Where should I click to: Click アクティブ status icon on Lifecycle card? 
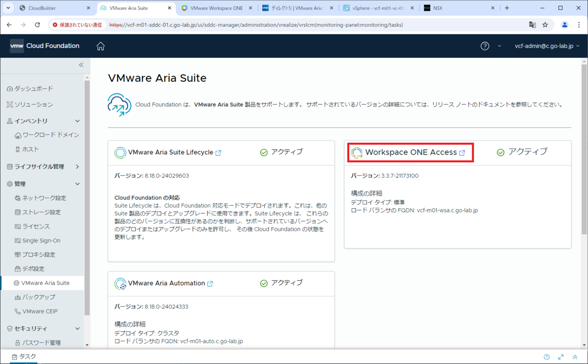tap(264, 152)
